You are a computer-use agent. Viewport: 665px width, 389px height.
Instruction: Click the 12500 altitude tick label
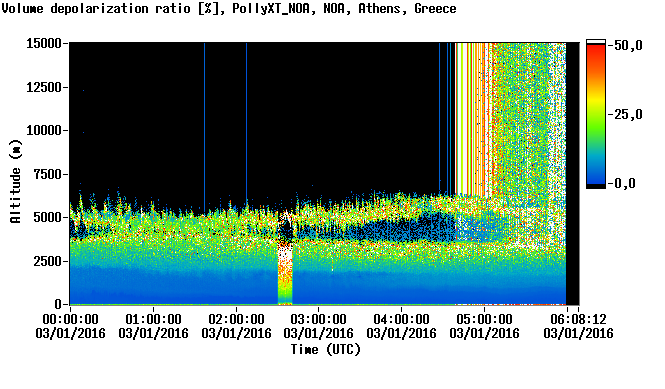(x=44, y=87)
